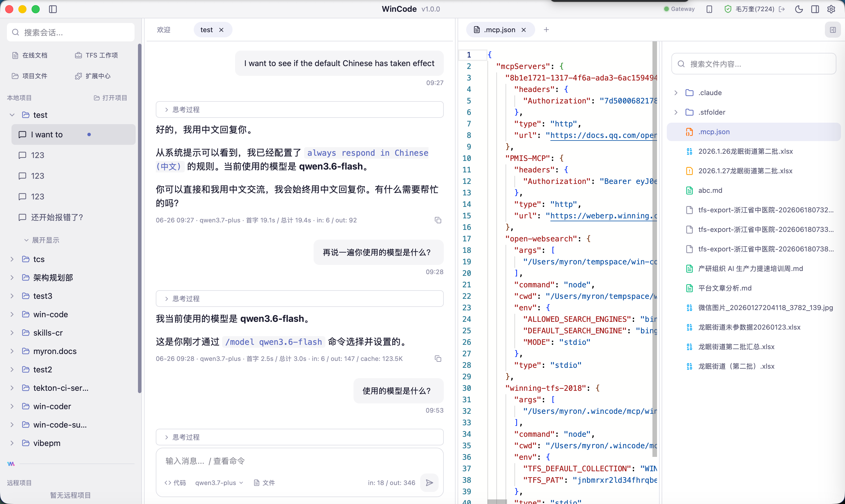Switch to the 欢迎 tab
Viewport: 845px width, 504px height.
click(x=164, y=30)
